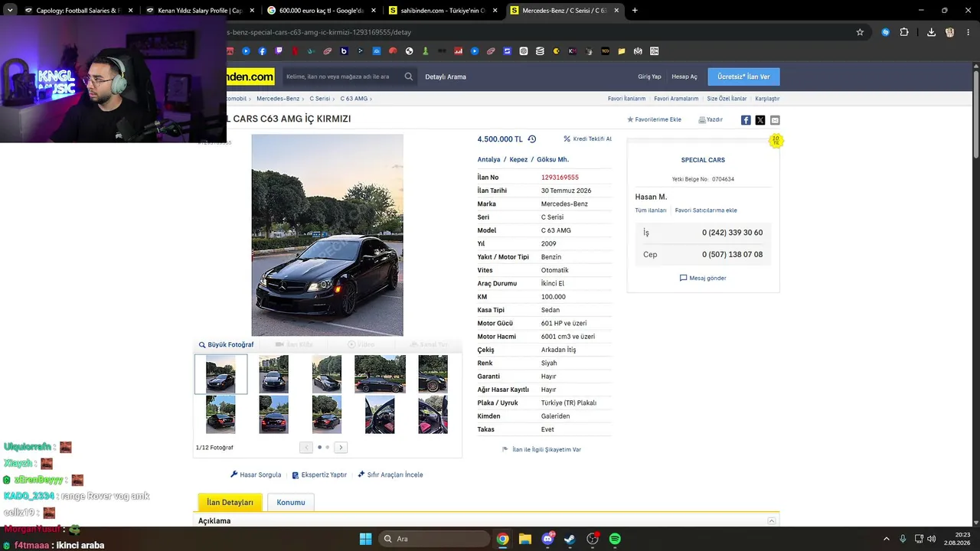Click Hesap Aç link

(684, 77)
